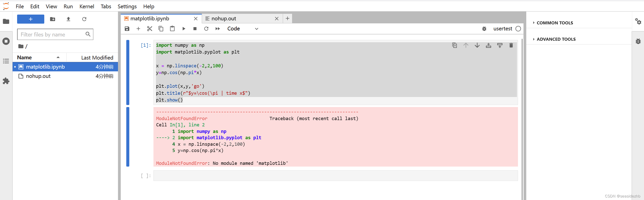Paste cell from clipboard icon
This screenshot has width=644, height=200.
[172, 29]
